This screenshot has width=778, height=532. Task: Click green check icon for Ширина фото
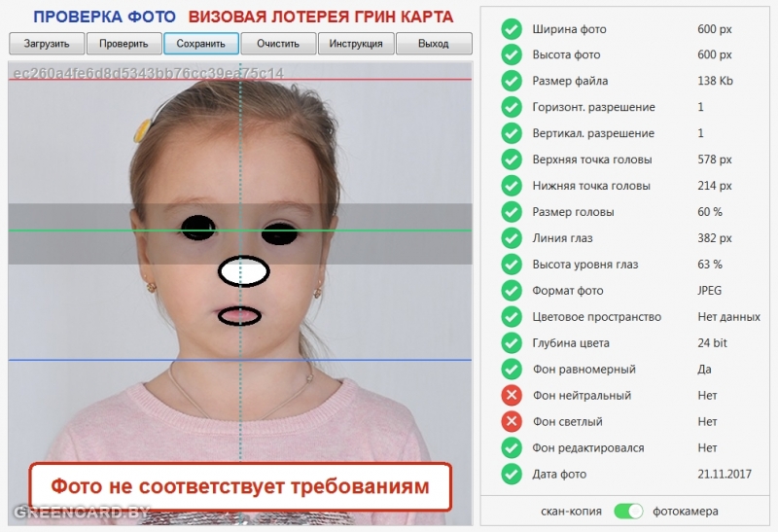tap(512, 29)
